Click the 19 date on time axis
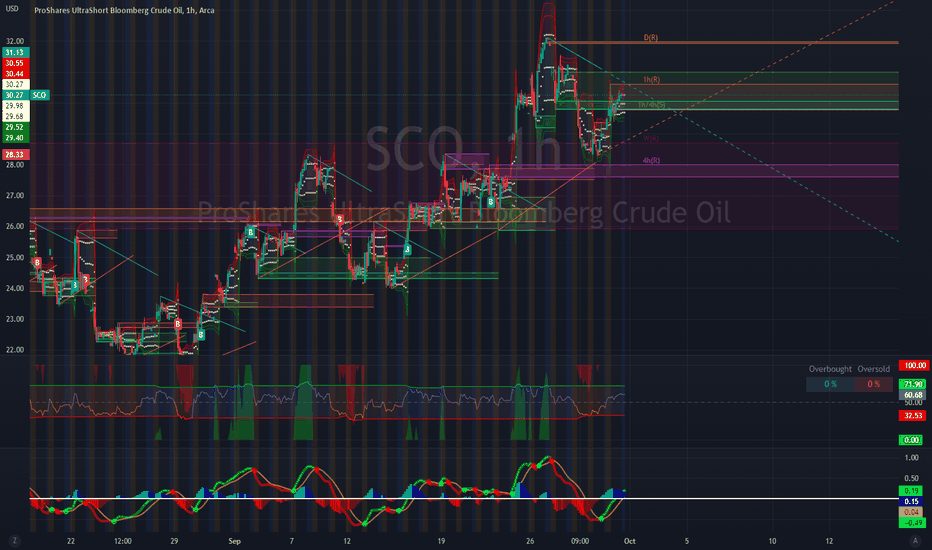Screen dimensions: 932x550 click(x=441, y=541)
